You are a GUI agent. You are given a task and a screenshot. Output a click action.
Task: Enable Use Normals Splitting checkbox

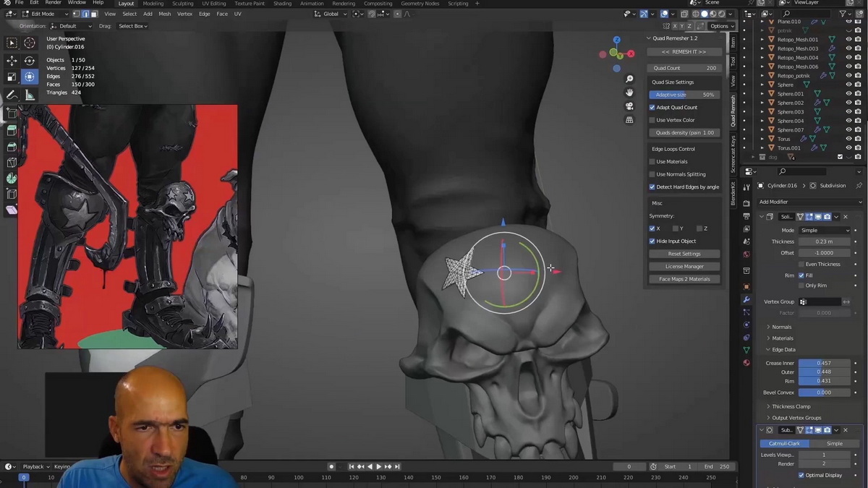click(x=652, y=174)
